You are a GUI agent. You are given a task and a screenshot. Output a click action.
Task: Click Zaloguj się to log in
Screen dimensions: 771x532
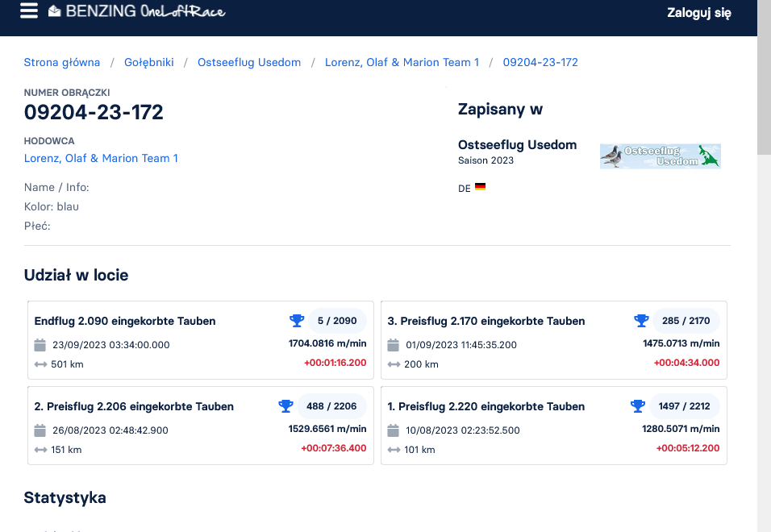(x=698, y=12)
